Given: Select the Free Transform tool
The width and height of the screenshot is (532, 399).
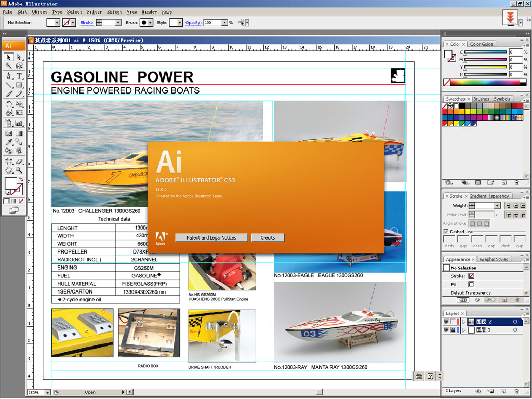Looking at the screenshot, I should pos(19,112).
